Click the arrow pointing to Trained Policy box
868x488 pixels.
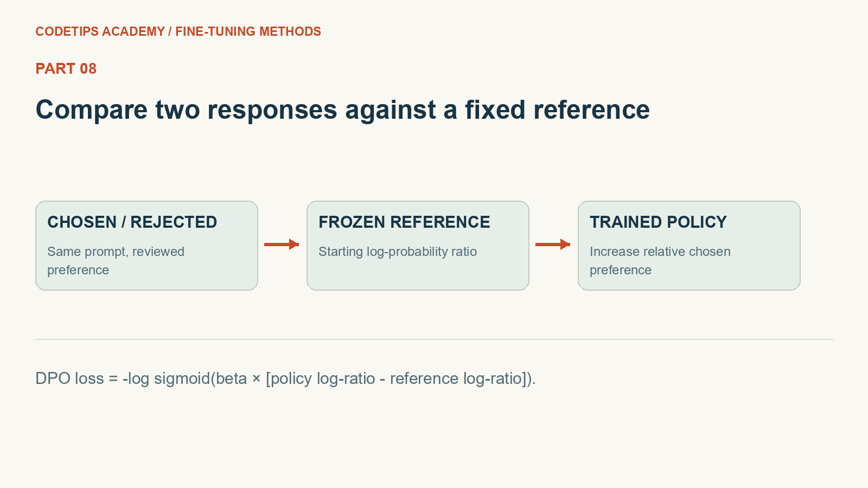pos(553,245)
